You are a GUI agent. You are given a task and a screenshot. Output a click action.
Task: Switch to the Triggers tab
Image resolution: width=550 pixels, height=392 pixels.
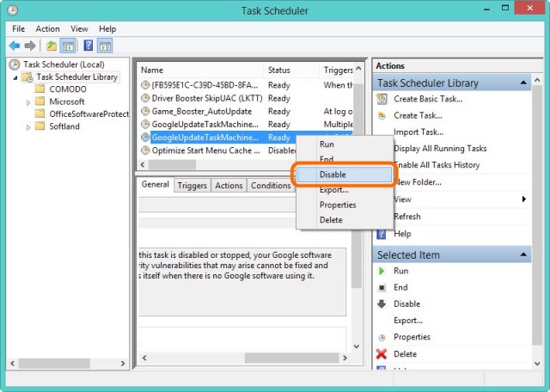[x=192, y=186]
